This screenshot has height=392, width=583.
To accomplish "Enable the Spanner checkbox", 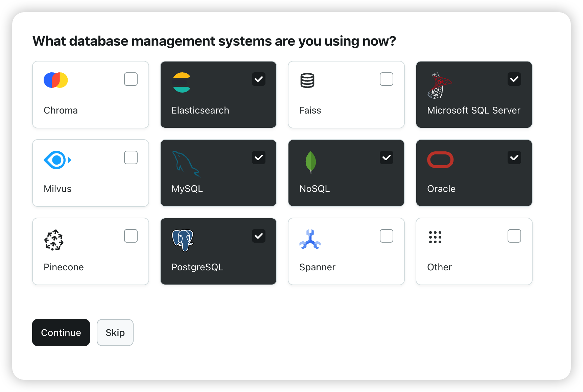I will tap(387, 236).
